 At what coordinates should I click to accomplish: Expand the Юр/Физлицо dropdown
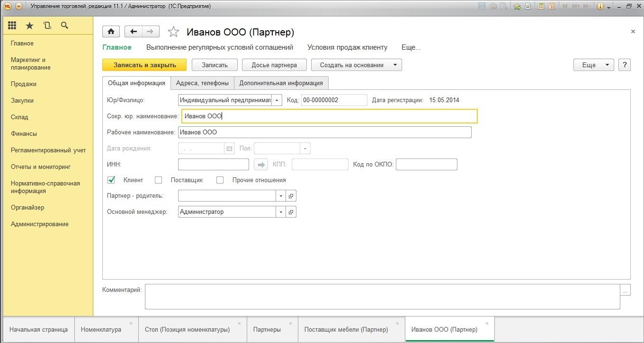(x=277, y=100)
